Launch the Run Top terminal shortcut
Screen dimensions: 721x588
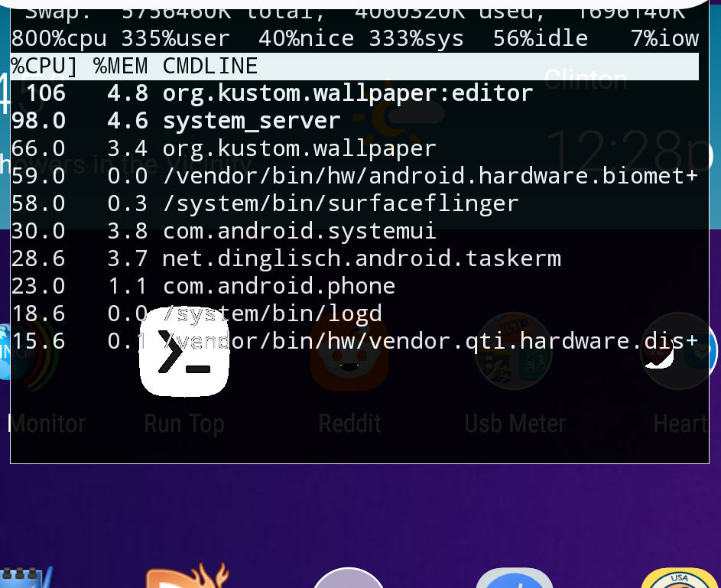184,359
